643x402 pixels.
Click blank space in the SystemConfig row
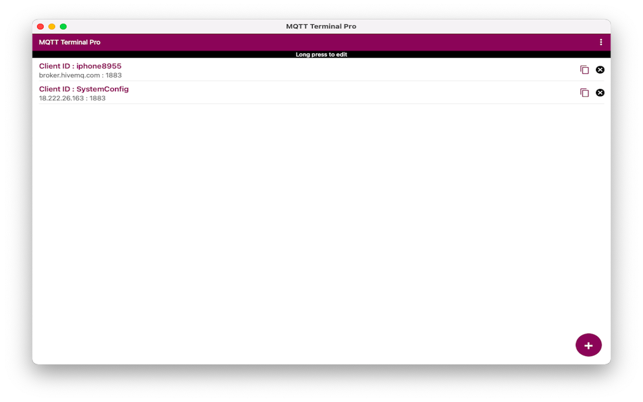[350, 93]
